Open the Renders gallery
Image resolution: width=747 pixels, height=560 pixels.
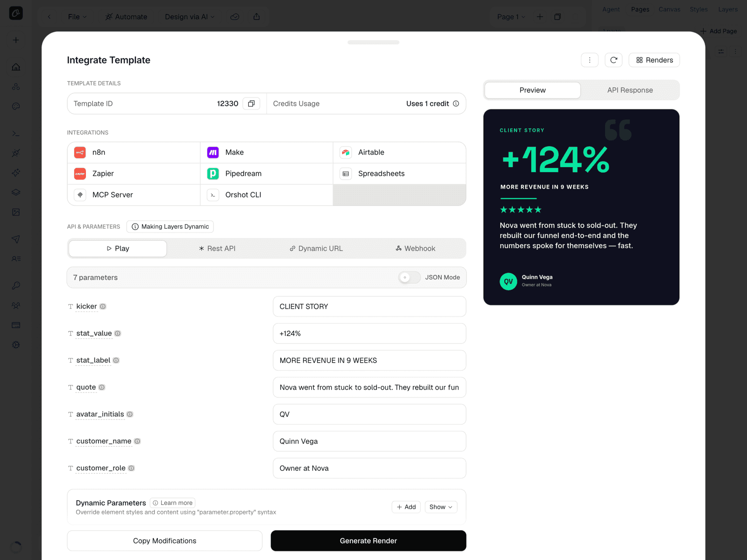coord(654,60)
